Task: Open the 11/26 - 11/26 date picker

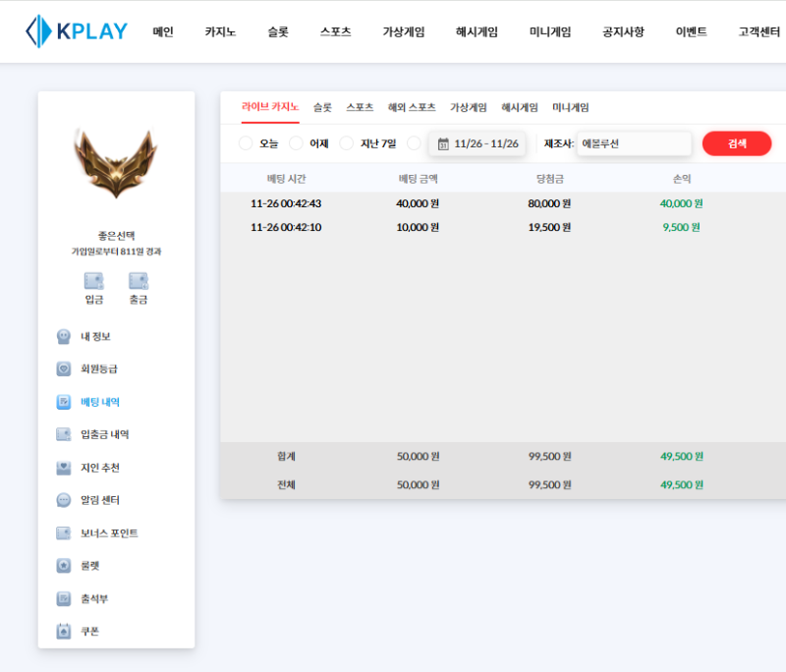Action: [x=477, y=142]
